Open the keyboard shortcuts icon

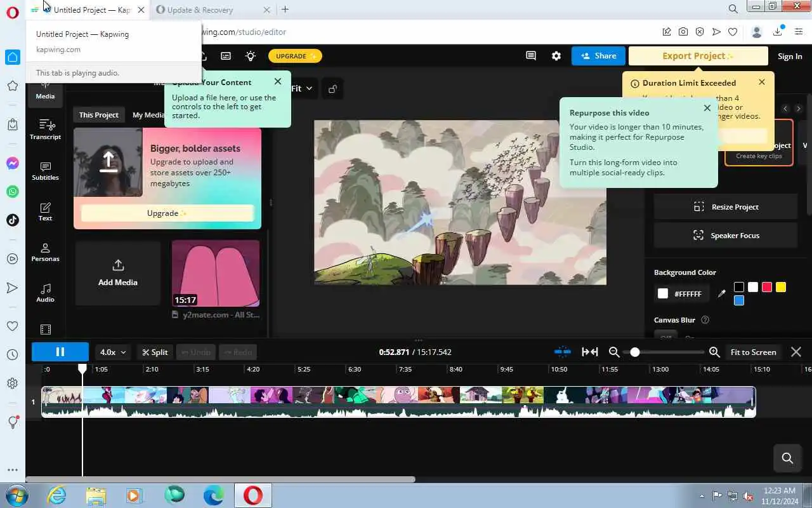click(x=226, y=56)
